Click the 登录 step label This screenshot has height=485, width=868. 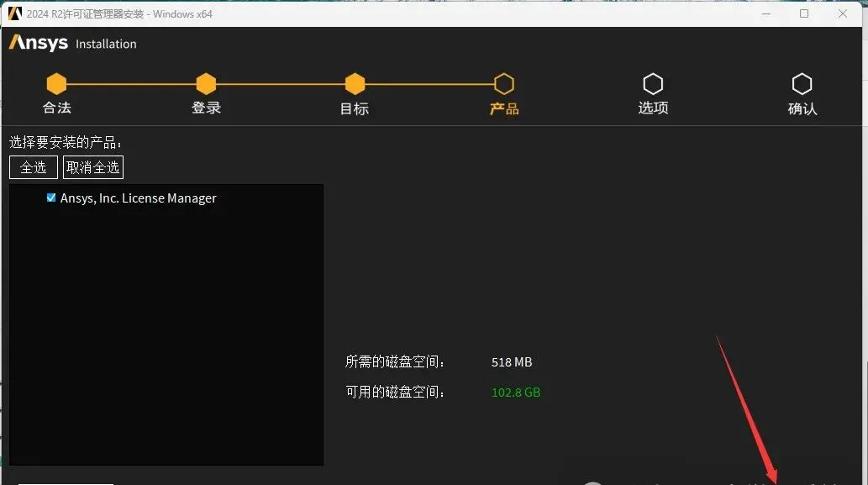[x=206, y=108]
